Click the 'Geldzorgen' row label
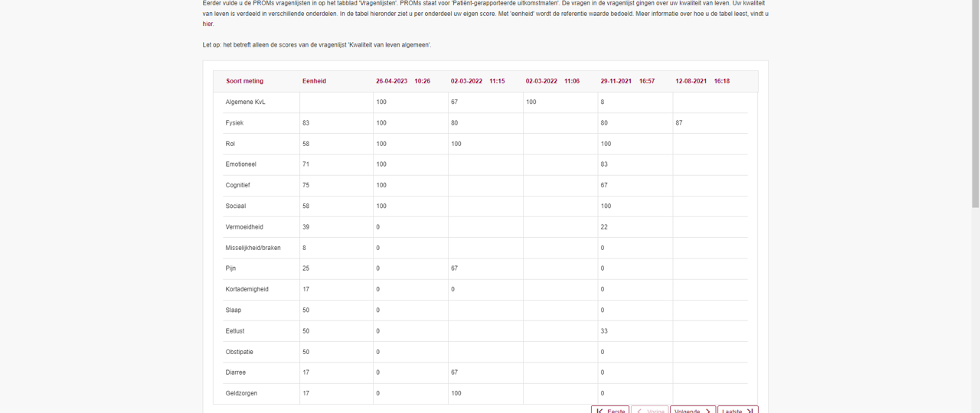Screen dimensions: 980x413 tap(241, 393)
